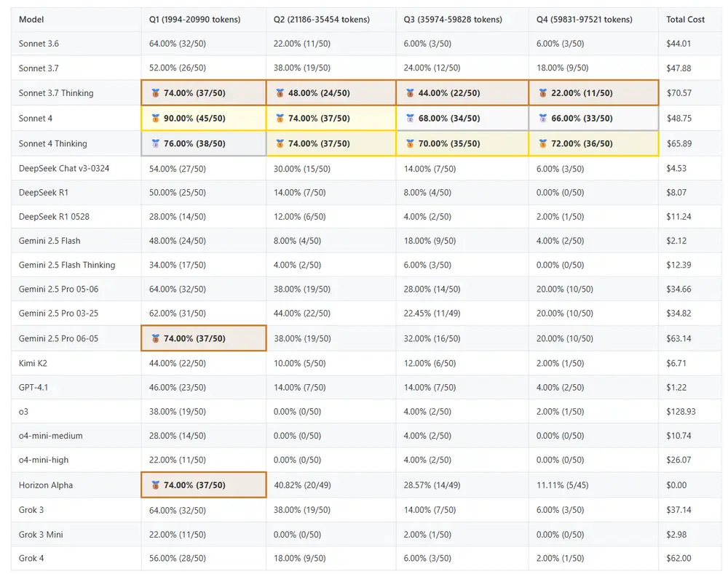Click the Q1 (1994-20990 tokens) header
728x574 pixels.
tap(194, 20)
